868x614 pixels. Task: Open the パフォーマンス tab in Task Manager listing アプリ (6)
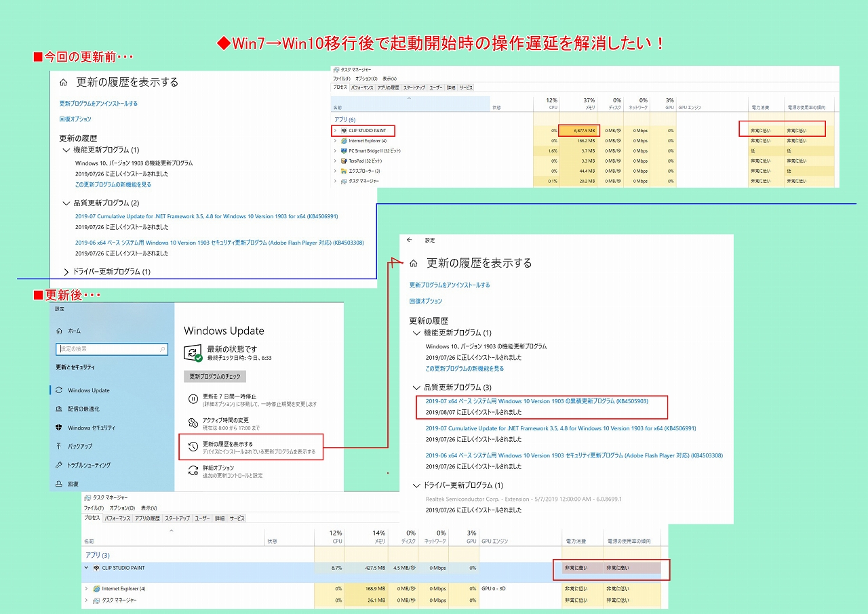[363, 87]
